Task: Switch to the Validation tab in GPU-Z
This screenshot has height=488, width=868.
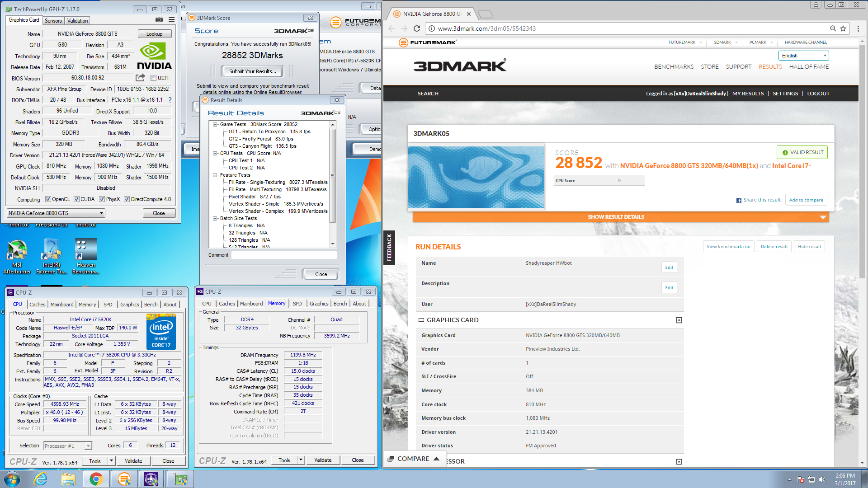Action: pyautogui.click(x=77, y=21)
